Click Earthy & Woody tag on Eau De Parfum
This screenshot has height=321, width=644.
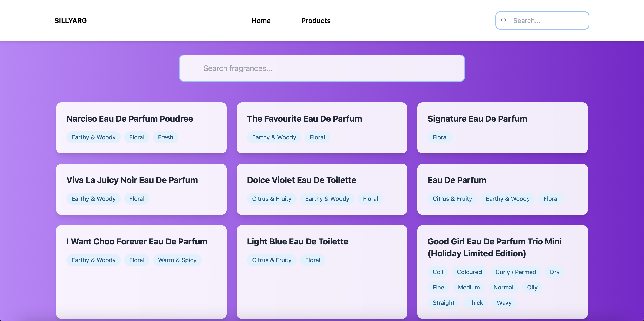pos(507,199)
